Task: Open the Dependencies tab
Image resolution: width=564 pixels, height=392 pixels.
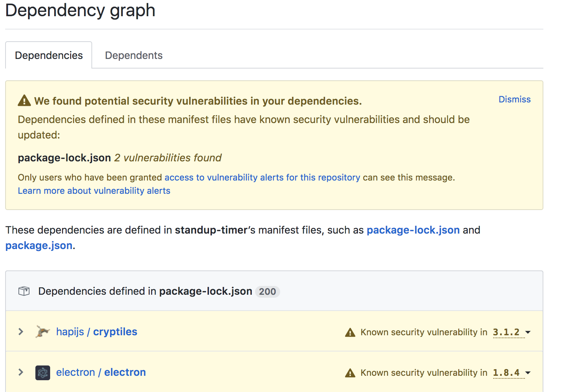Action: [x=49, y=55]
